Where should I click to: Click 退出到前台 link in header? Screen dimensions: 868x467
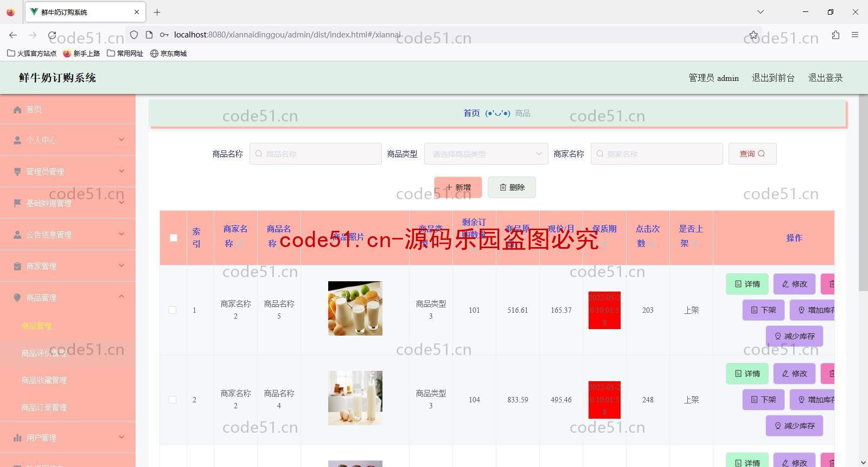773,78
